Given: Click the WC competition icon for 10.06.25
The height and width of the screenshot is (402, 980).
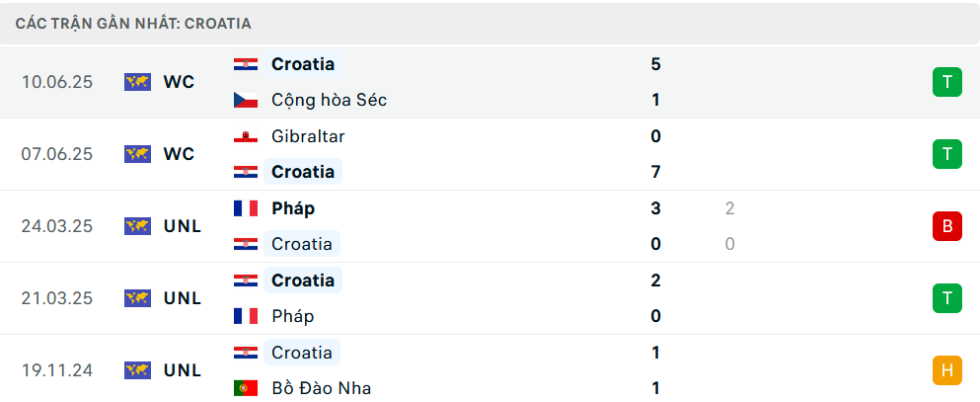Looking at the screenshot, I should pyautogui.click(x=137, y=82).
